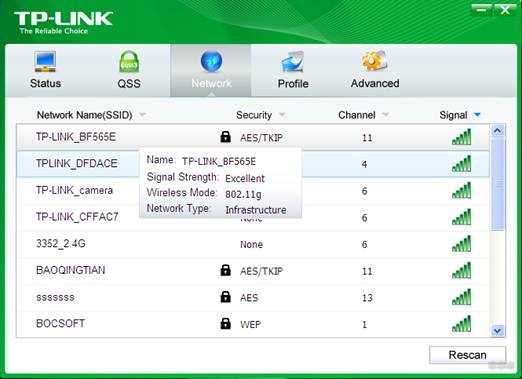Click signal bars of TPLINK_DFDACE
This screenshot has width=522, height=379.
coord(462,163)
